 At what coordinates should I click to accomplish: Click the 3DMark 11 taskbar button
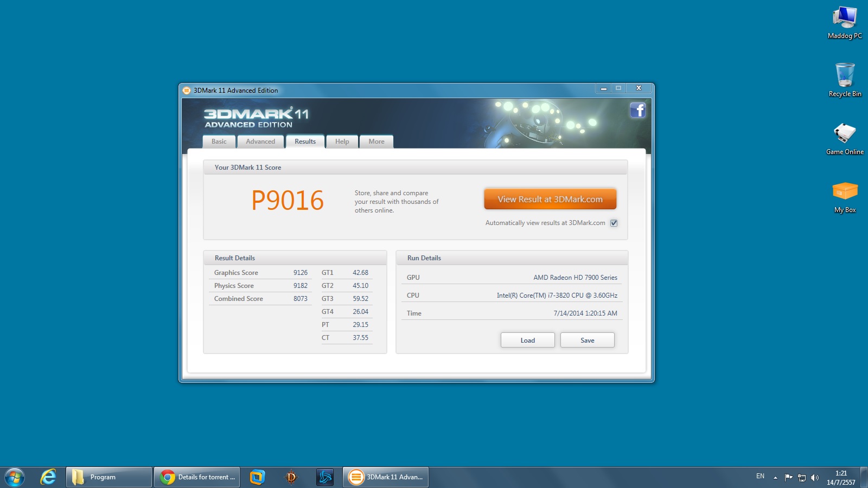(x=385, y=477)
